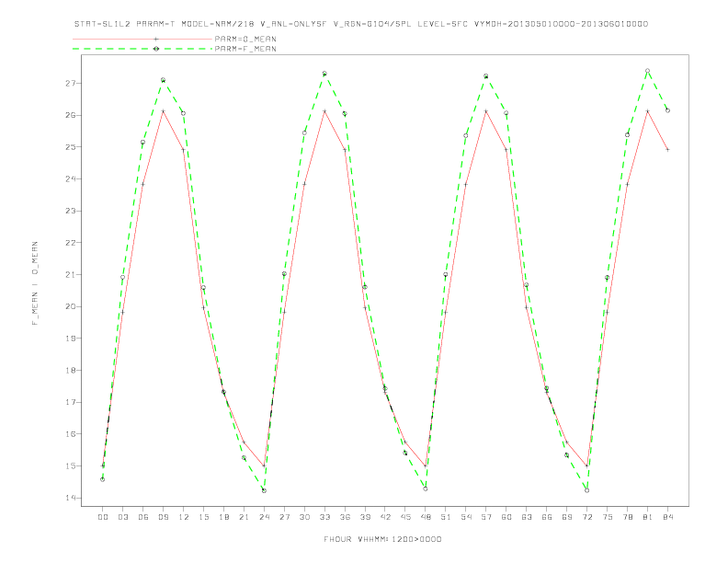This screenshot has height=563, width=728.
Task: Click x-axis forecast hour label 03
Action: click(123, 517)
